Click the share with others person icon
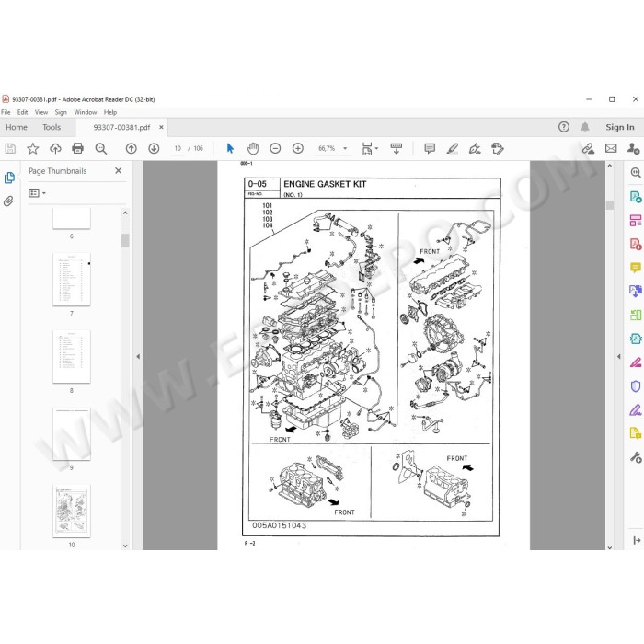This screenshot has height=644, width=644. click(633, 148)
